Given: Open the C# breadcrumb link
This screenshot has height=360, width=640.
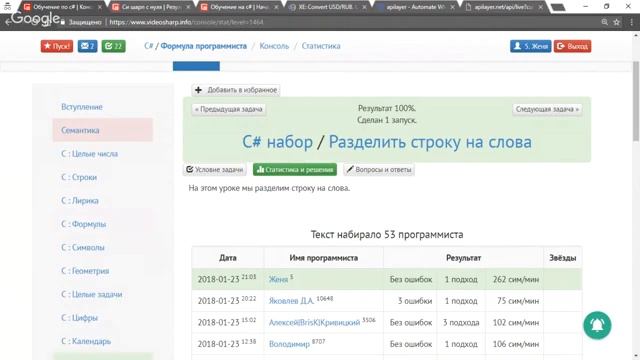Looking at the screenshot, I should [x=149, y=46].
